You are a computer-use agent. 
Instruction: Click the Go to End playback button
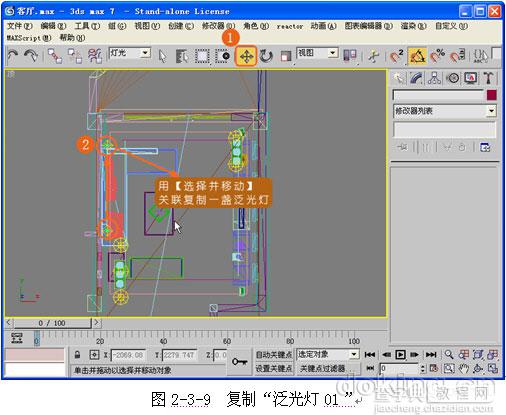point(431,355)
